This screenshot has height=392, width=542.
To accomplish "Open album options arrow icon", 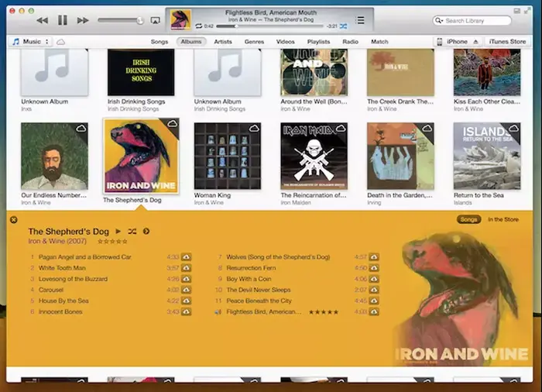I will pyautogui.click(x=146, y=231).
